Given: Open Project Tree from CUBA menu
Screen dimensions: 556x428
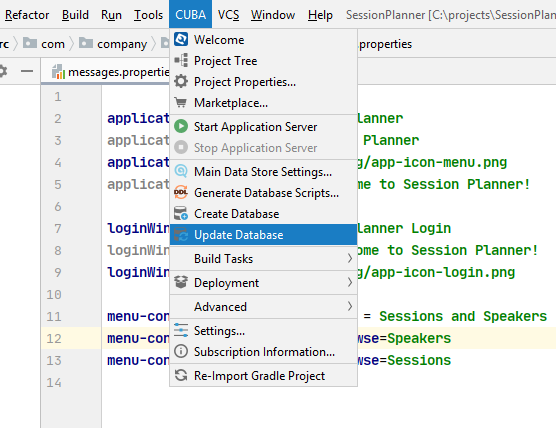Looking at the screenshot, I should pyautogui.click(x=263, y=61).
